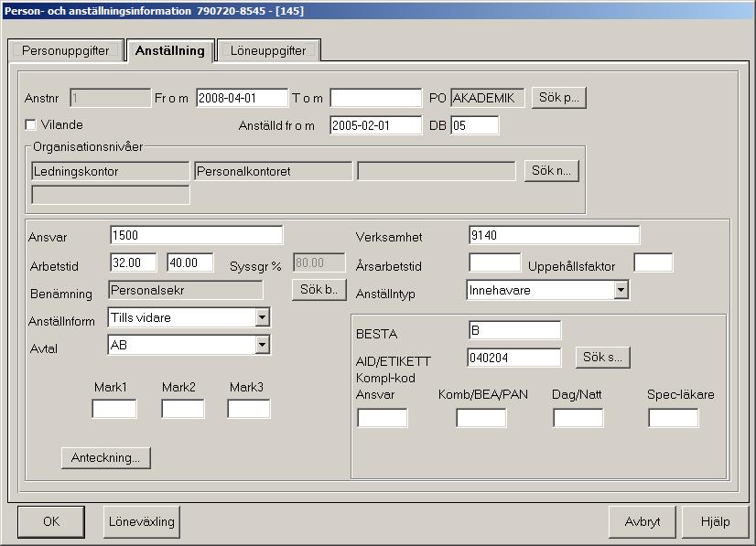Click the Sök s... button
This screenshot has height=546, width=756.
coord(602,357)
